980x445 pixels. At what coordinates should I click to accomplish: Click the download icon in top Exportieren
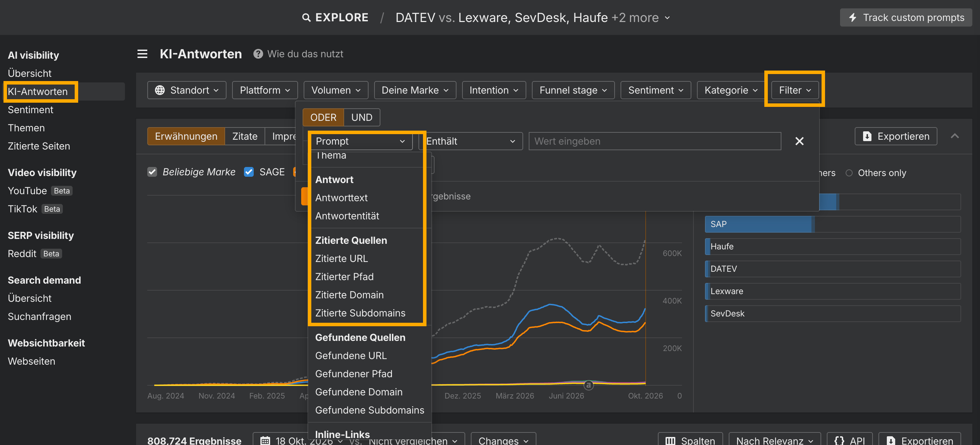tap(867, 136)
